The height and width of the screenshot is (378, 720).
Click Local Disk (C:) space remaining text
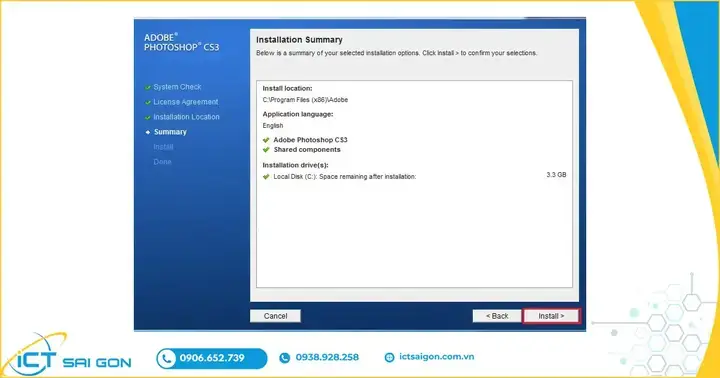pyautogui.click(x=345, y=176)
